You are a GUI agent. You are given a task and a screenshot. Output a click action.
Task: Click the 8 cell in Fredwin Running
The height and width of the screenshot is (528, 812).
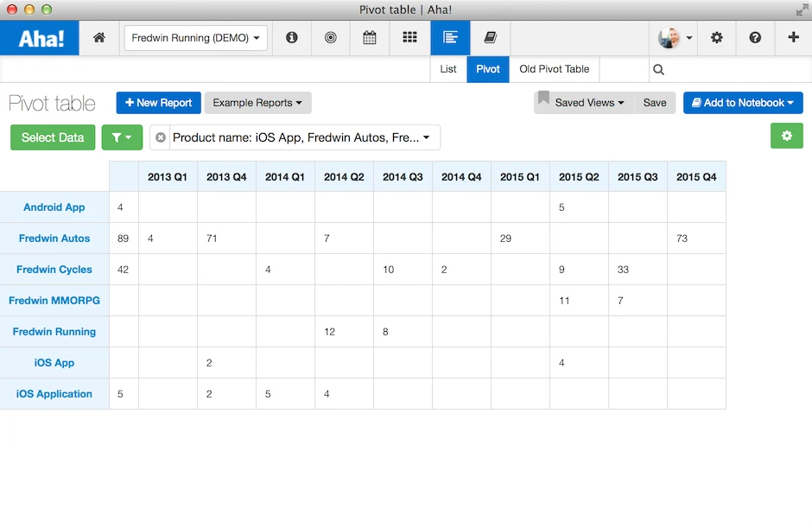pyautogui.click(x=403, y=332)
